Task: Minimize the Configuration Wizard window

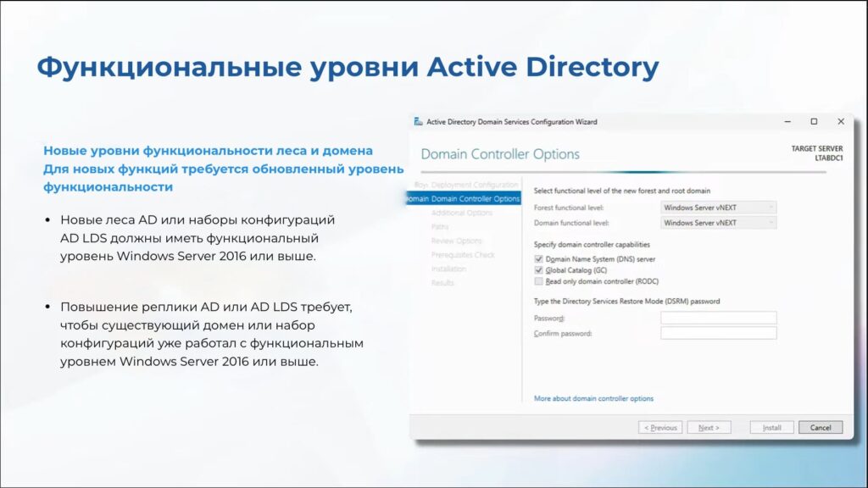Action: pos(787,122)
